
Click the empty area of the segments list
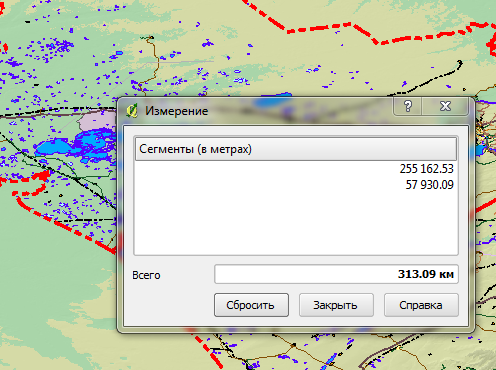[296, 223]
